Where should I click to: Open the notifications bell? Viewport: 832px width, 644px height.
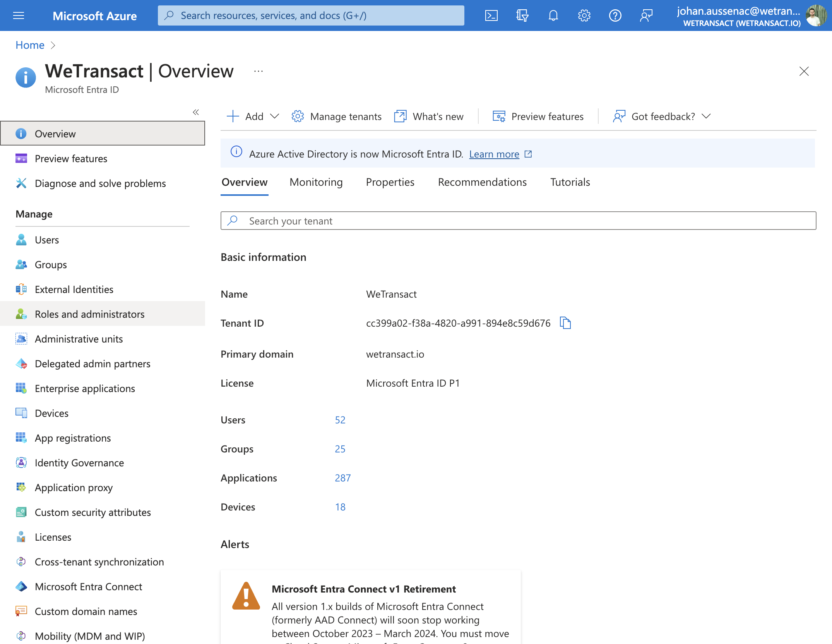tap(553, 15)
